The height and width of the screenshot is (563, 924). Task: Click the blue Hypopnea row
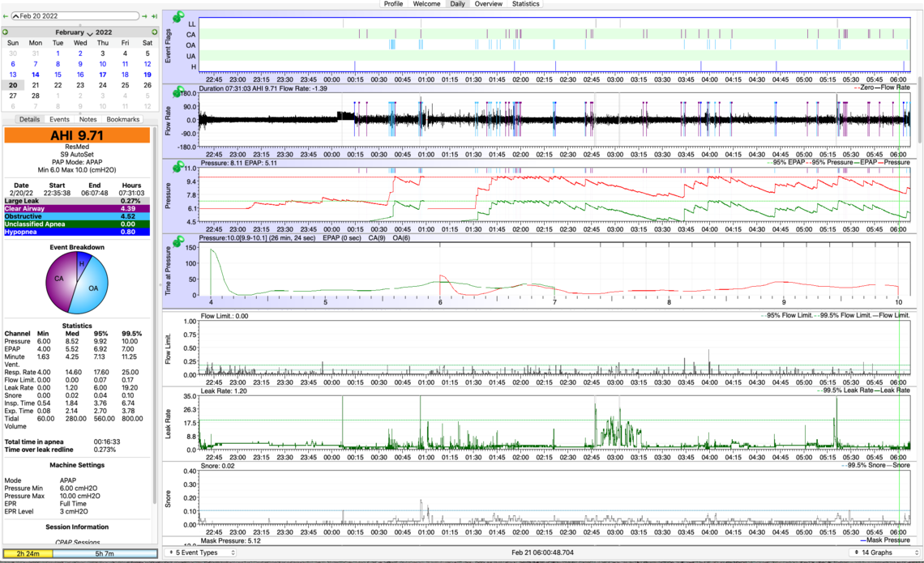77,232
